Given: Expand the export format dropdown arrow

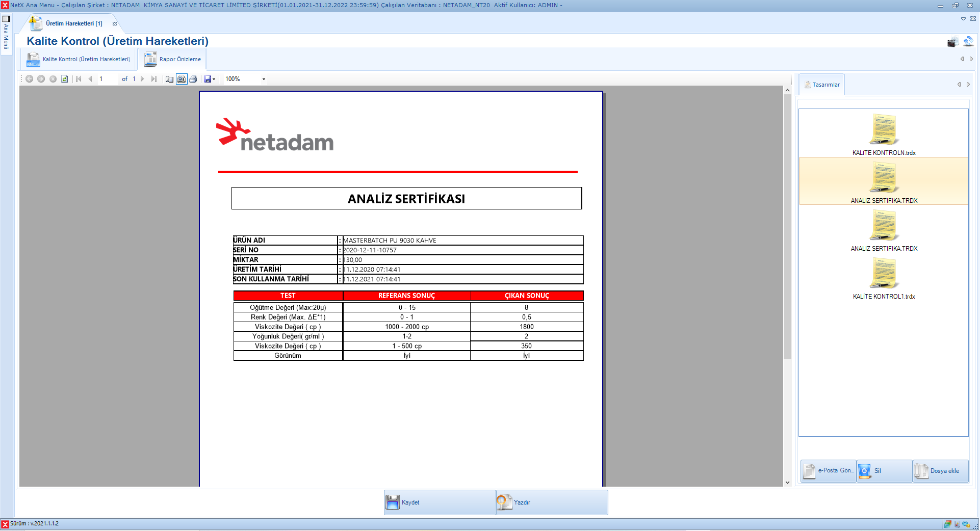Looking at the screenshot, I should click(x=214, y=79).
